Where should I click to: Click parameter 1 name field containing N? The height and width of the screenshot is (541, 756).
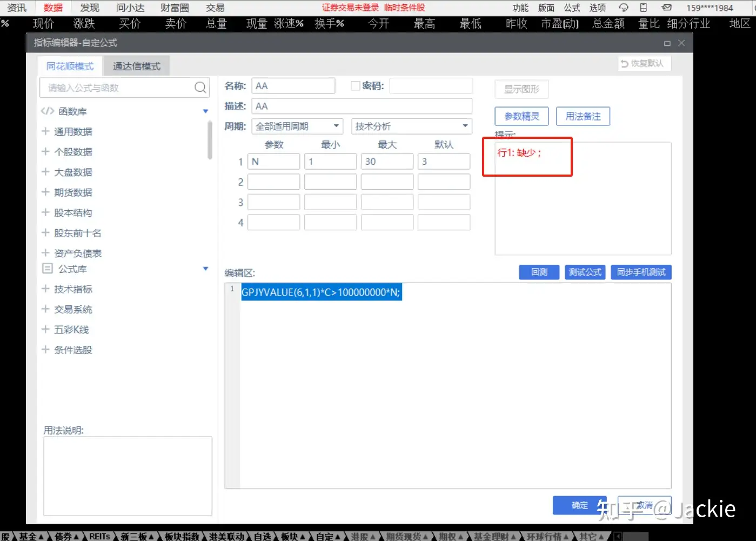[x=273, y=161]
